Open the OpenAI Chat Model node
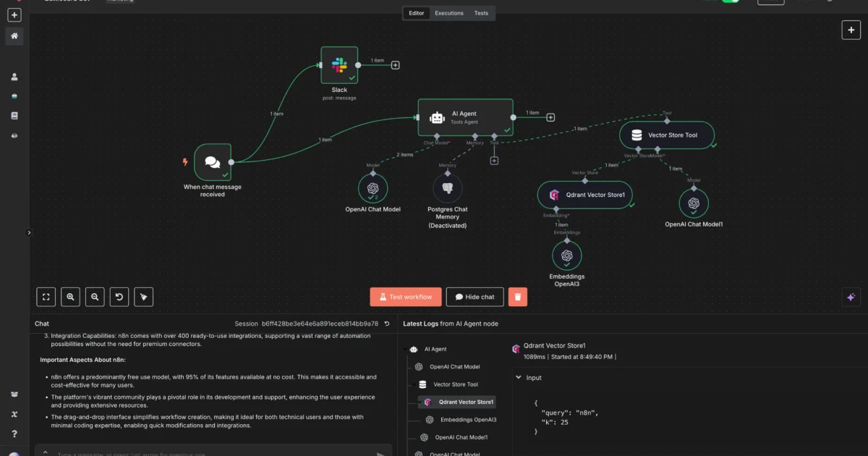The height and width of the screenshot is (456, 868). click(x=373, y=188)
